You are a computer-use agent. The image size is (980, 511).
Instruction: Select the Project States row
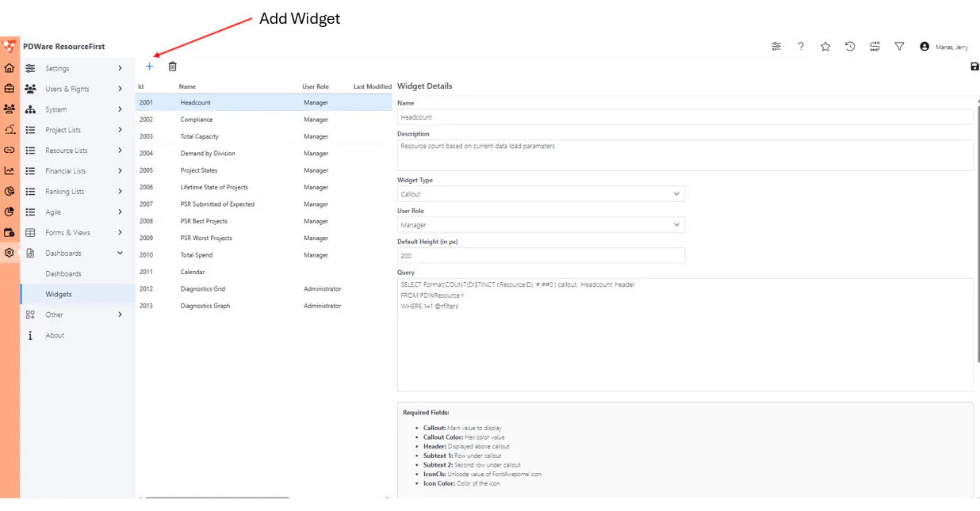263,170
